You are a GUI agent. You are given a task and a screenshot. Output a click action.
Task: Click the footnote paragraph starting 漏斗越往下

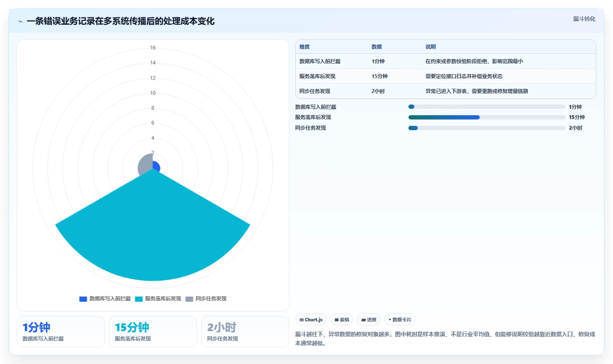tap(445, 339)
